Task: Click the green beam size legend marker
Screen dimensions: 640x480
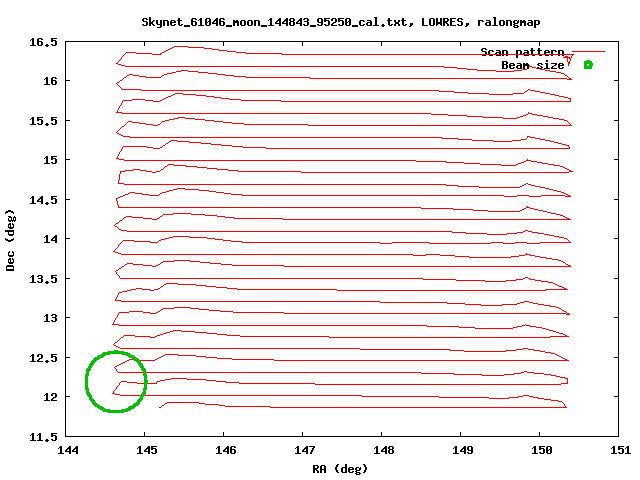Action: pos(588,65)
